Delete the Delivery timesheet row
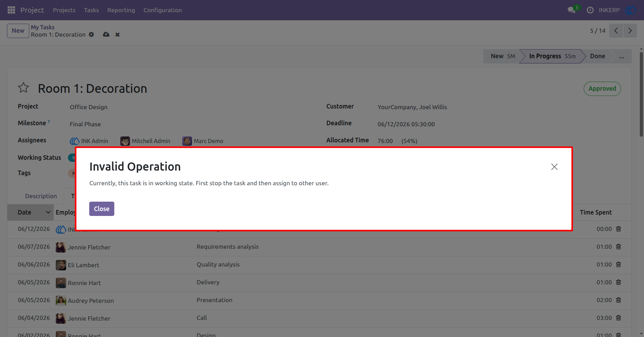The image size is (644, 337). [619, 282]
